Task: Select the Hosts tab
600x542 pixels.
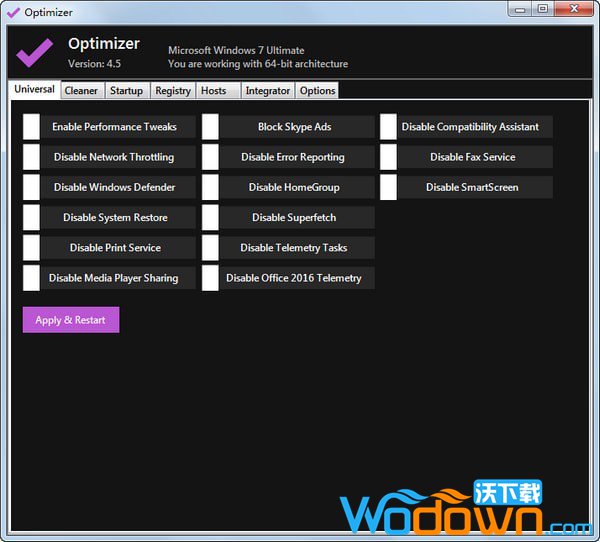Action: (x=218, y=91)
